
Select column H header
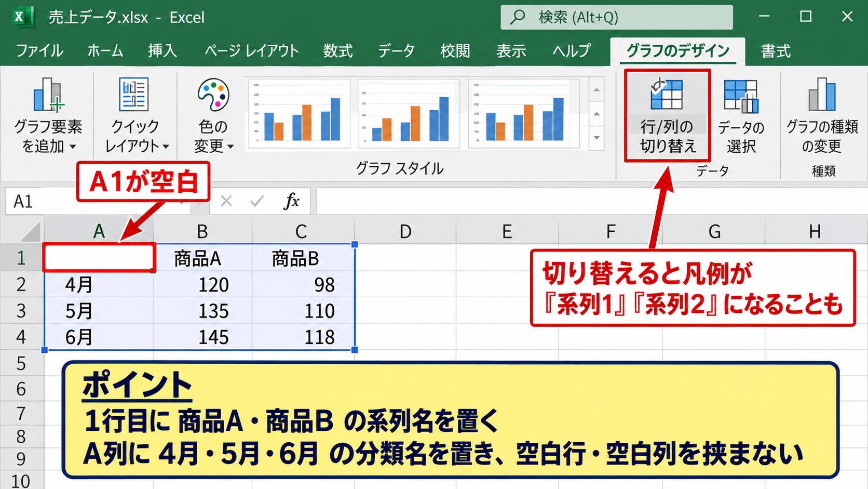pos(816,231)
